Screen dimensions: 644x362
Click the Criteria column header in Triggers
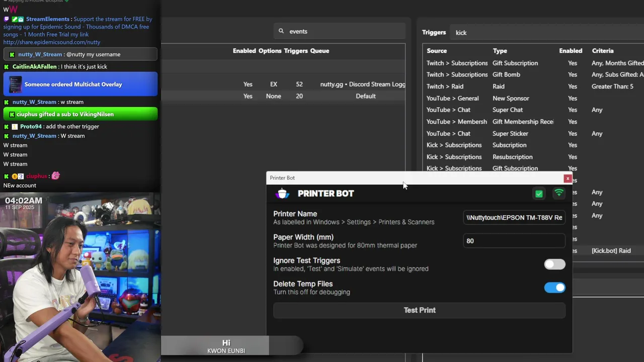click(x=603, y=51)
